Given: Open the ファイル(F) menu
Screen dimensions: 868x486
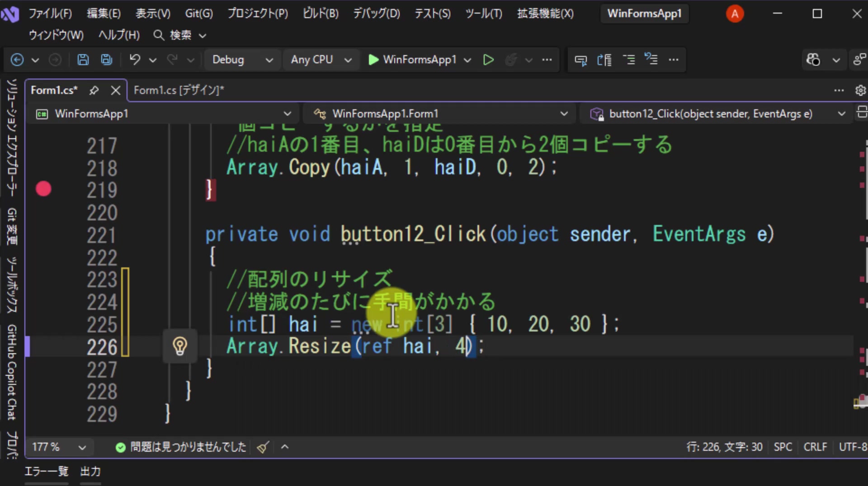Looking at the screenshot, I should coord(50,14).
